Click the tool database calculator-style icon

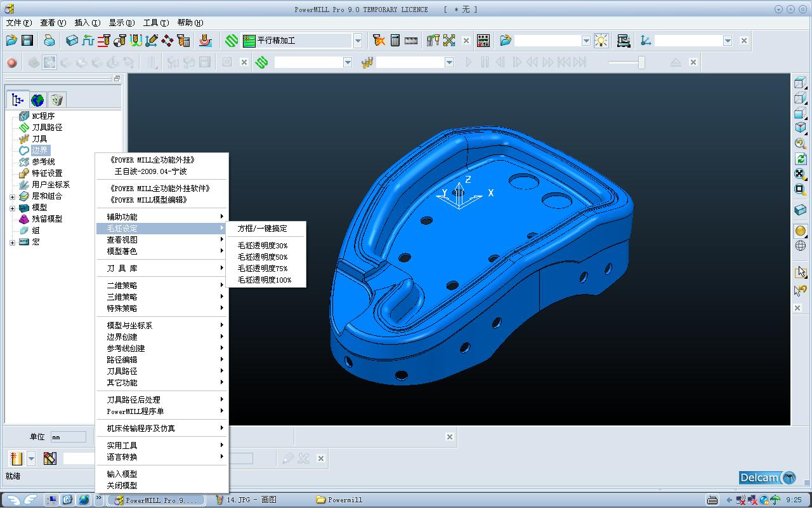[183, 40]
